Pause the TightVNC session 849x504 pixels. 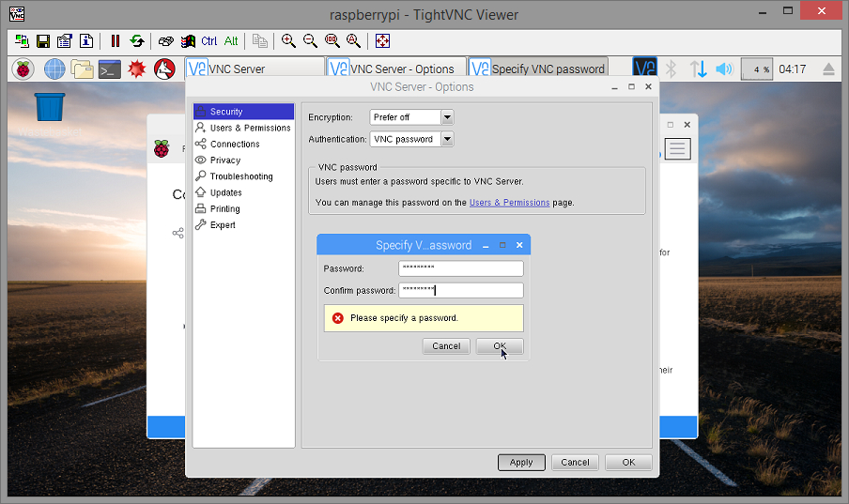pos(116,41)
